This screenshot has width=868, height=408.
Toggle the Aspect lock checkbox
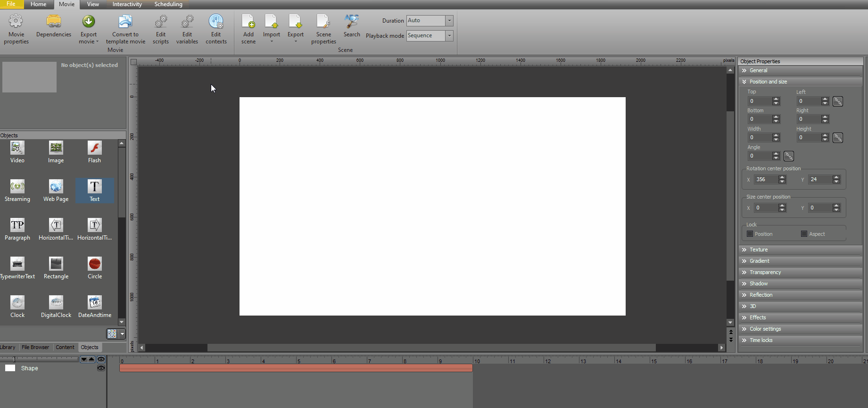(x=804, y=234)
